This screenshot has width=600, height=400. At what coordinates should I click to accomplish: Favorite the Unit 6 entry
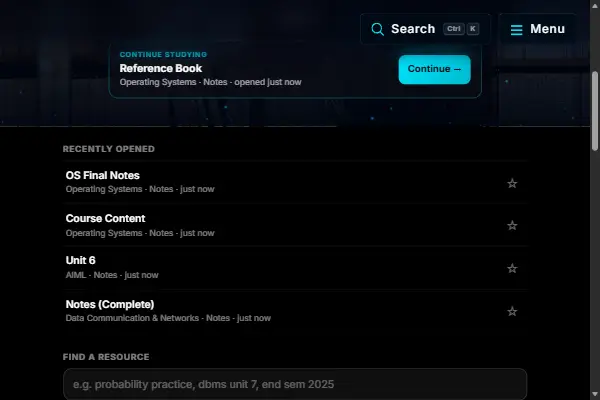(512, 268)
